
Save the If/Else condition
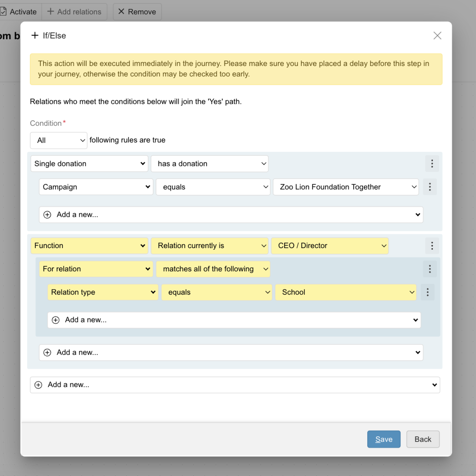[x=384, y=439]
